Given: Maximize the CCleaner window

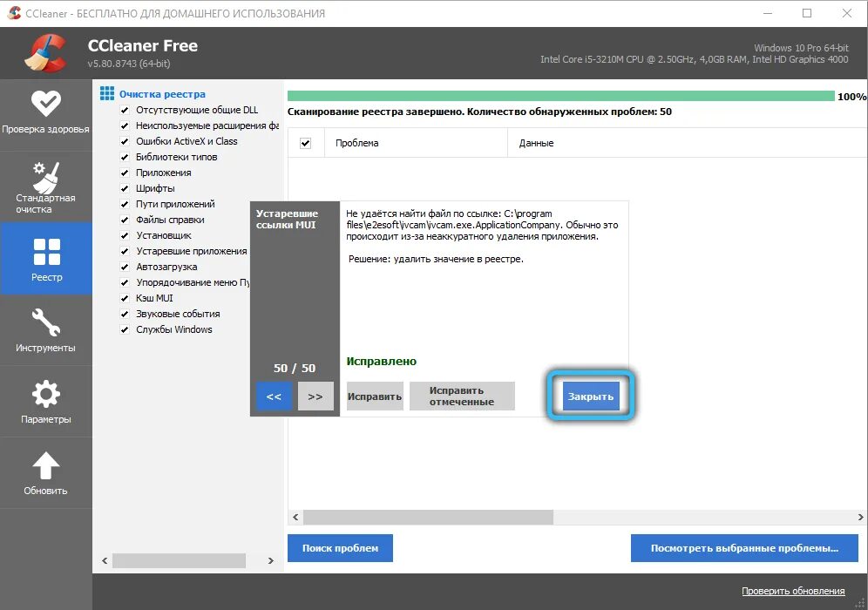Looking at the screenshot, I should [x=807, y=13].
